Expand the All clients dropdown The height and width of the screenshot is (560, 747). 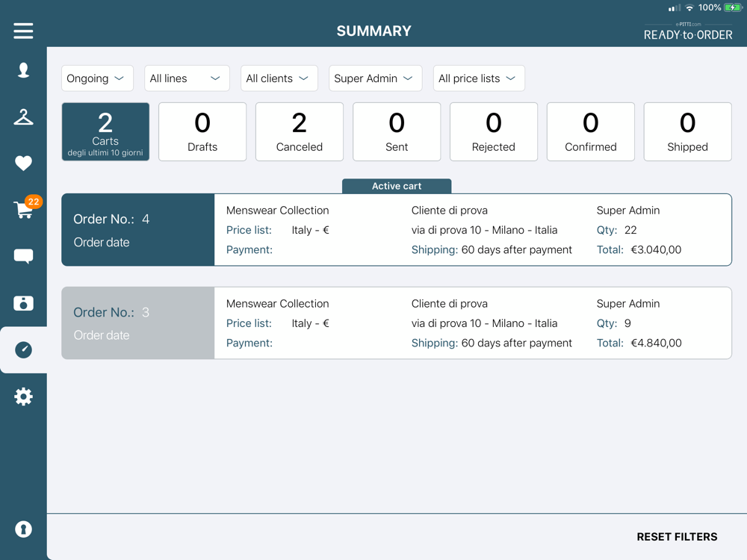(x=279, y=78)
